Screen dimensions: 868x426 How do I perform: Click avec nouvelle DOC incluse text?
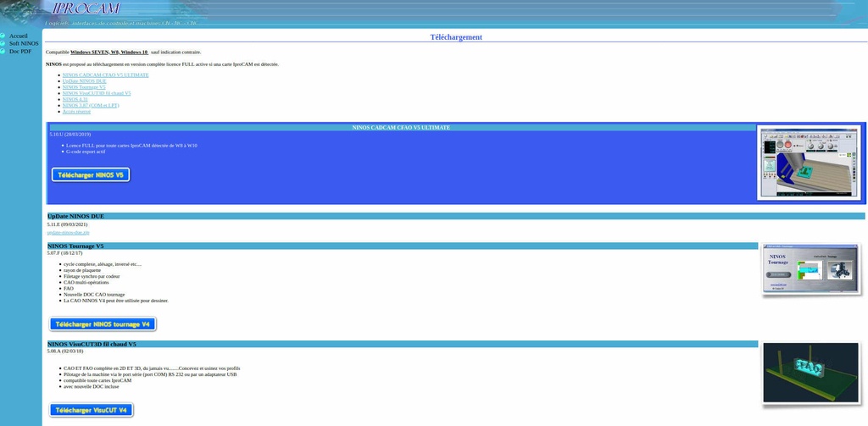tap(92, 387)
